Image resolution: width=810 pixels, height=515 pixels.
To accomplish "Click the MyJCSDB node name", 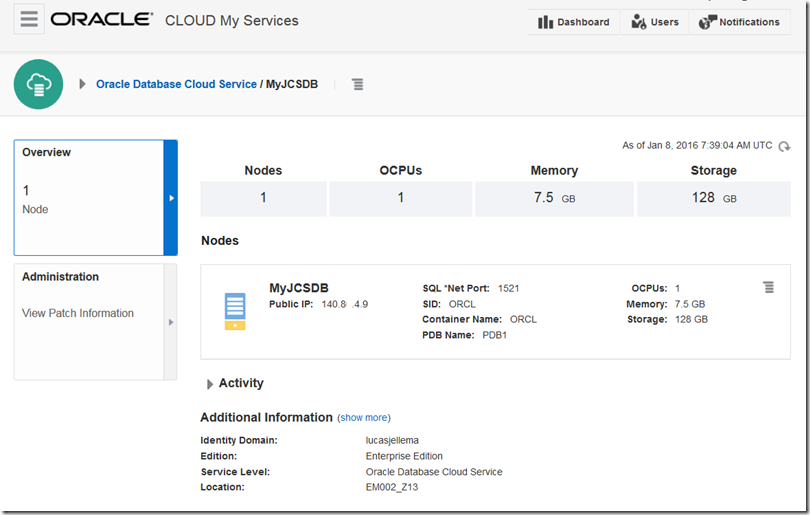I will 299,288.
